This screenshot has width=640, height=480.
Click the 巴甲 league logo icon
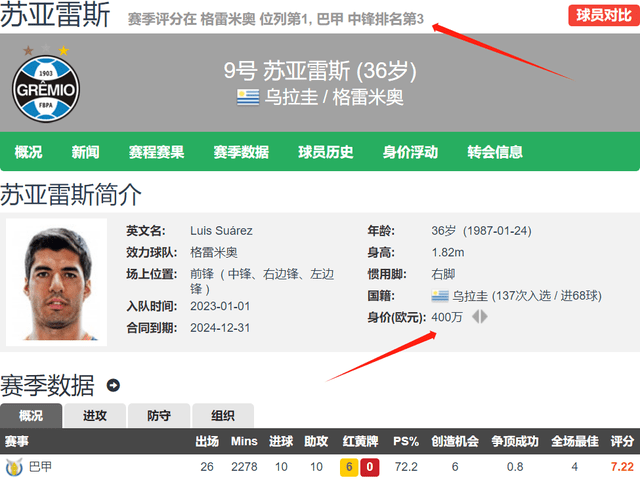click(x=14, y=467)
